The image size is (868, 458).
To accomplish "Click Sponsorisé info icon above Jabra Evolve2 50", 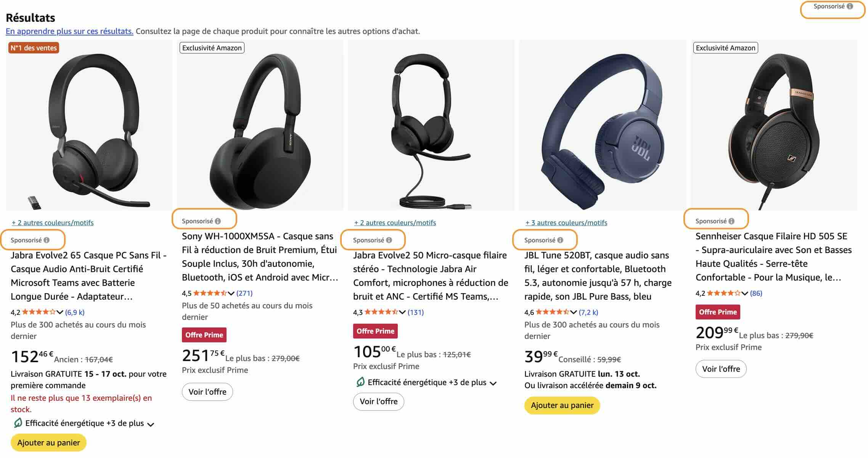I will coord(389,240).
